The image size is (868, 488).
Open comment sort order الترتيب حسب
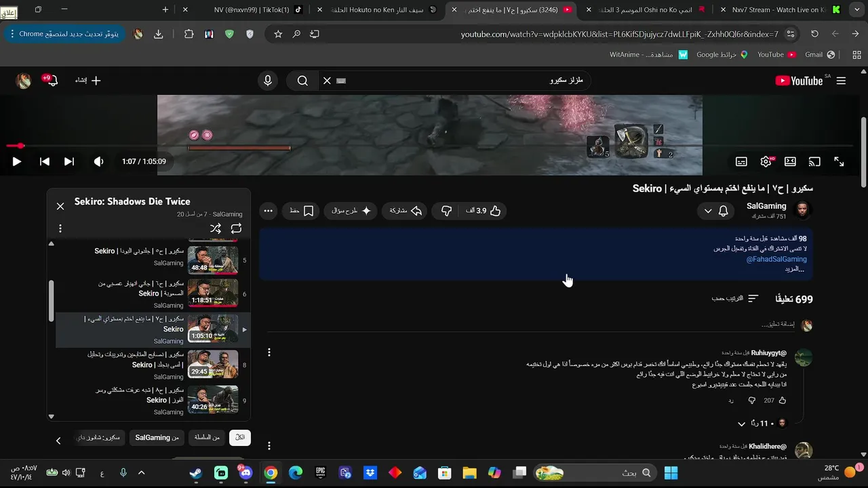point(735,298)
